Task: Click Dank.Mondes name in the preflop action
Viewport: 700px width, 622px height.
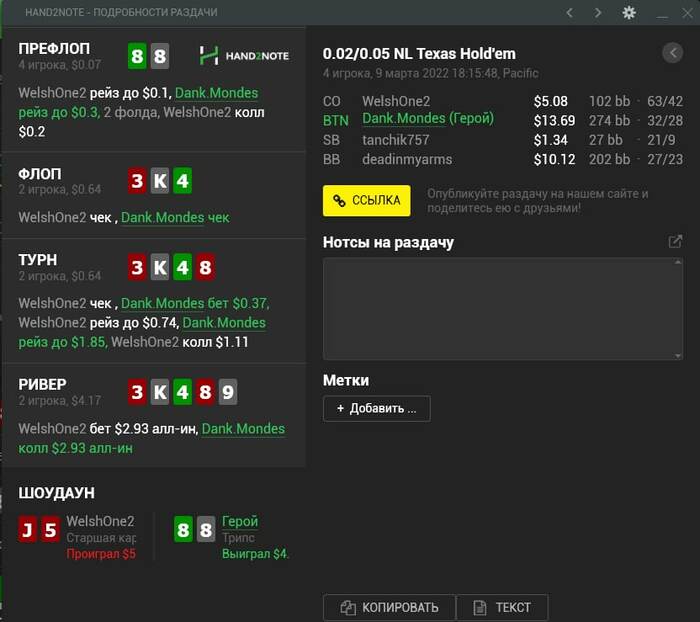Action: [x=217, y=93]
